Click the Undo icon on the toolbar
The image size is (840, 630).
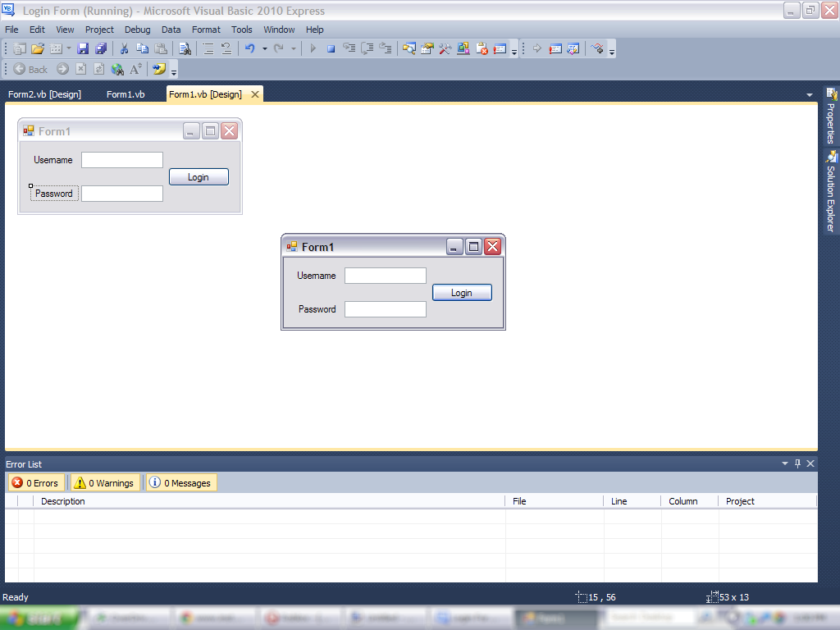point(249,48)
